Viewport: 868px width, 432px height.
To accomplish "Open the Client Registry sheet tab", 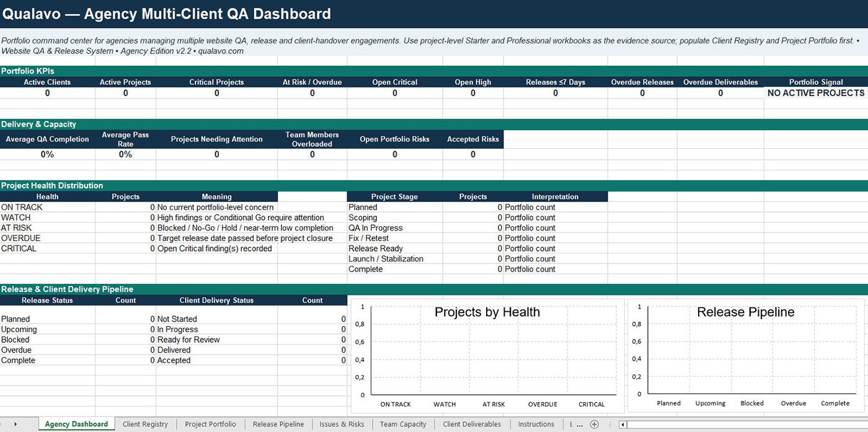I will point(145,425).
